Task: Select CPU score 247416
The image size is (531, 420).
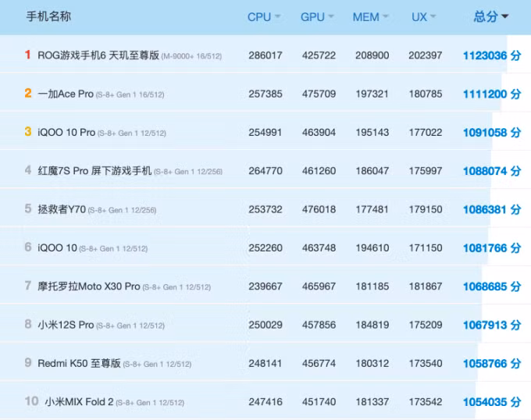Action: point(265,402)
